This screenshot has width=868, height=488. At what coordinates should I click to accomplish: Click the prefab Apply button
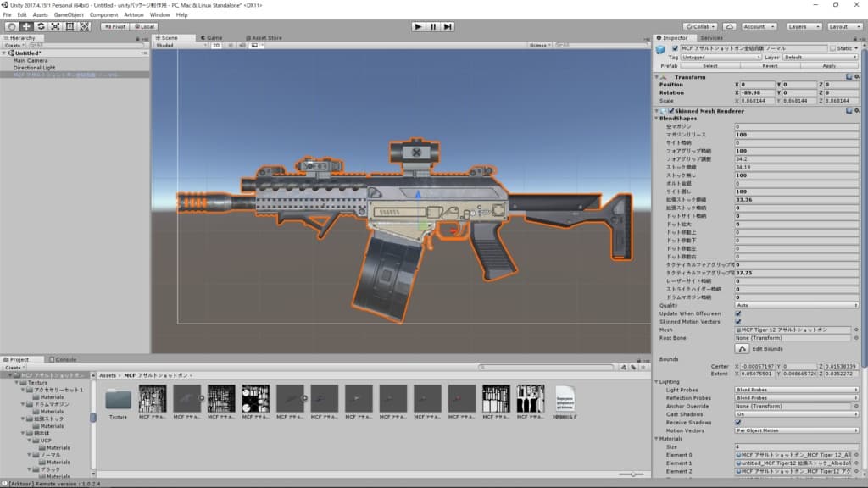click(x=828, y=65)
